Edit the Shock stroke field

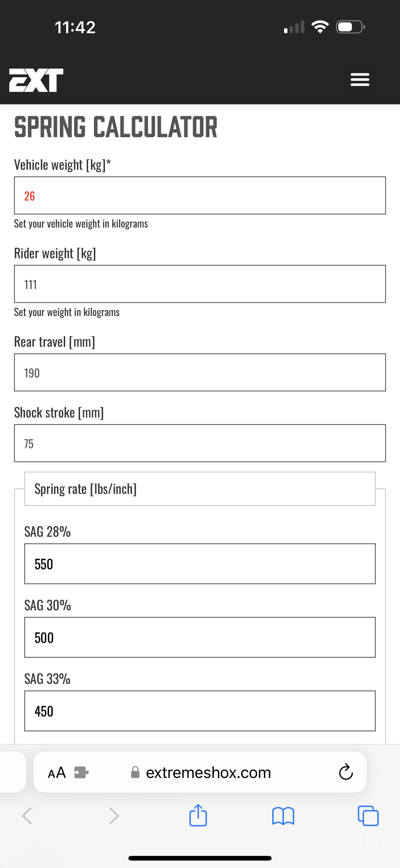pyautogui.click(x=200, y=443)
